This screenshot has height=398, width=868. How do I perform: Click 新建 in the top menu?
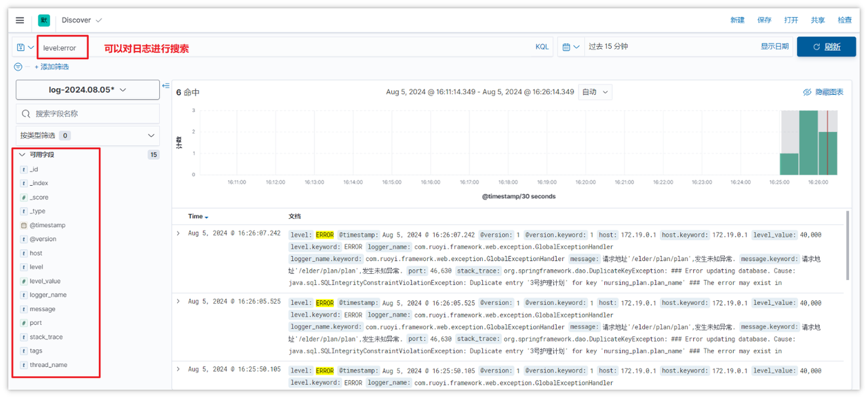coord(737,20)
